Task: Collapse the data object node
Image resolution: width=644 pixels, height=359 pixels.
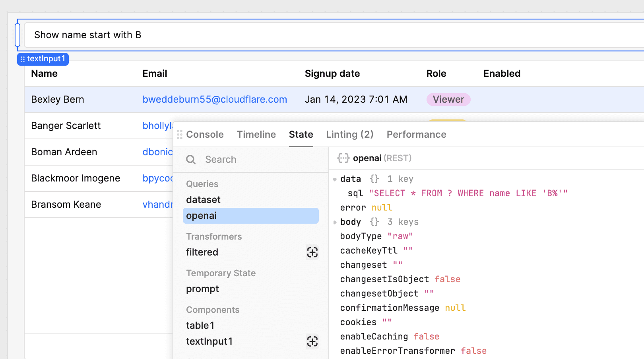Action: coord(335,179)
